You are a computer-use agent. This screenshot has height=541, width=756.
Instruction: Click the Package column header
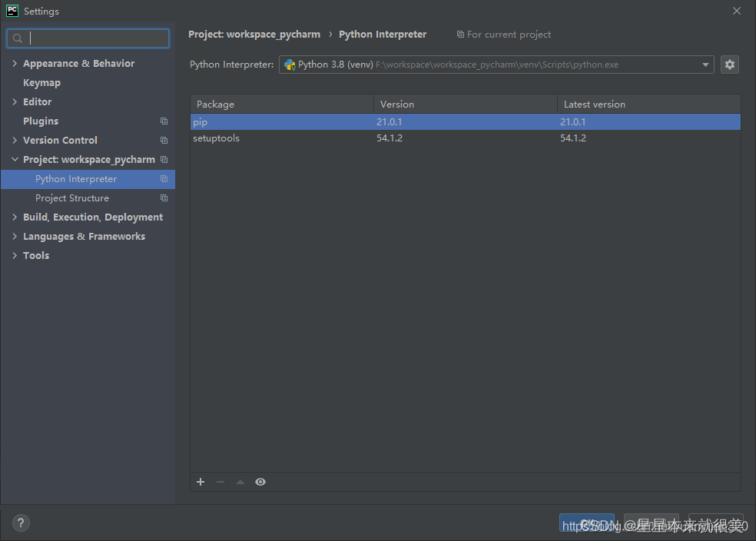coord(282,105)
